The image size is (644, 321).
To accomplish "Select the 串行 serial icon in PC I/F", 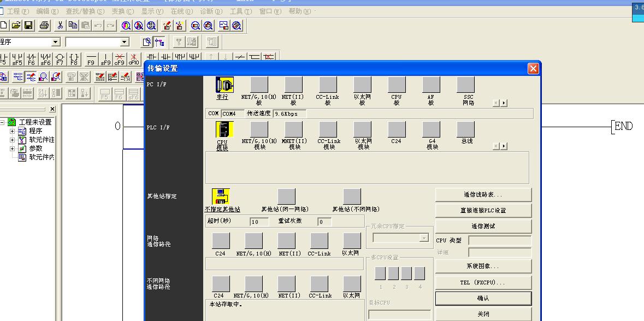I will coord(224,85).
